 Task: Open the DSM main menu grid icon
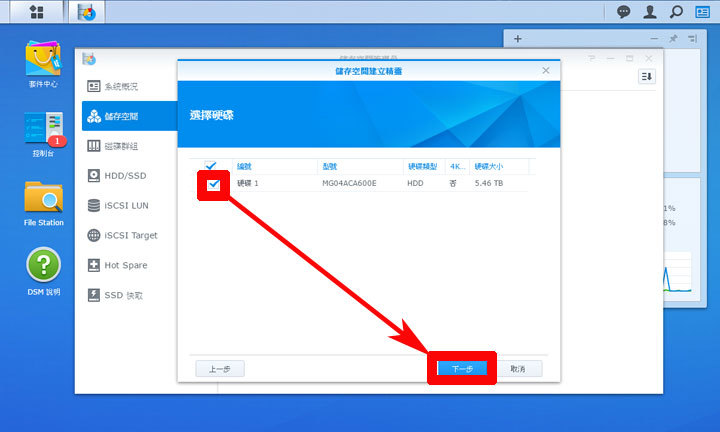[36, 12]
